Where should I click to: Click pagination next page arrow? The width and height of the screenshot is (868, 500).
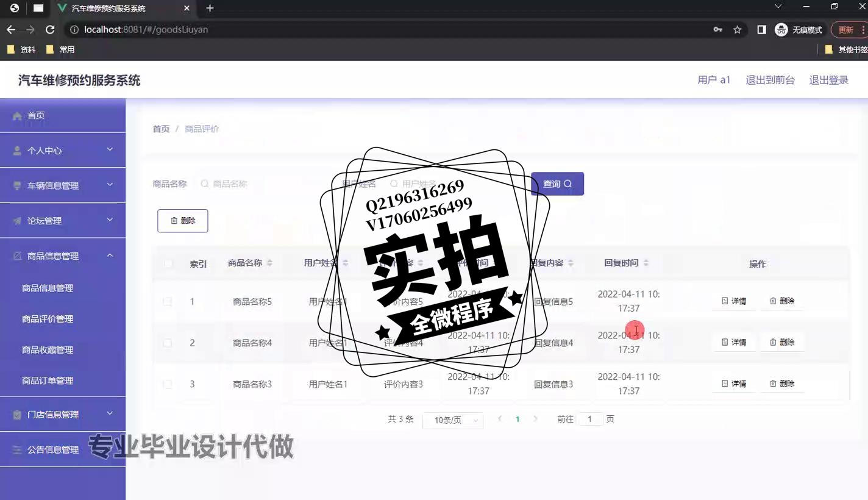[536, 419]
